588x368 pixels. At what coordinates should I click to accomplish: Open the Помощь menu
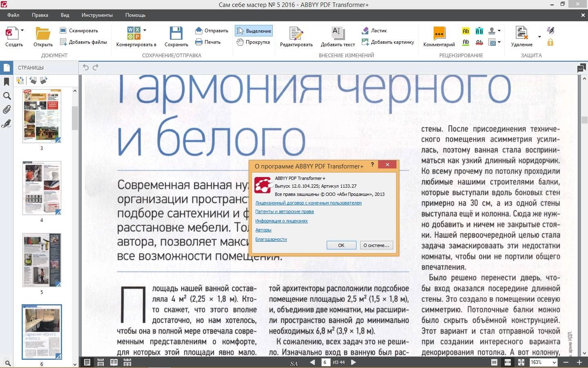(x=135, y=15)
